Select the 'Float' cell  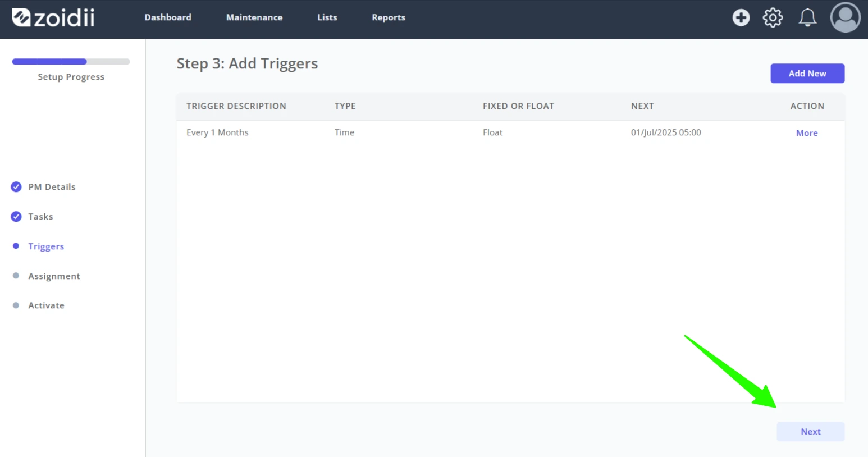coord(492,132)
